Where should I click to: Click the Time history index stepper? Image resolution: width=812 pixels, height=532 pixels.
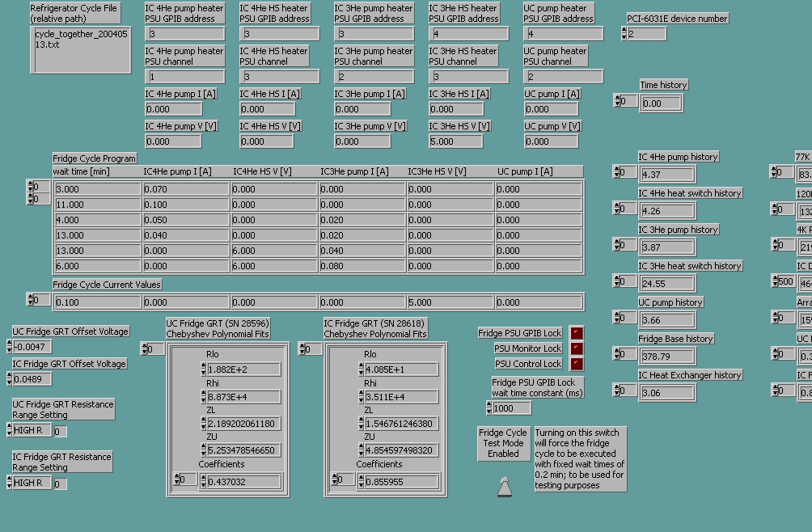(x=617, y=101)
